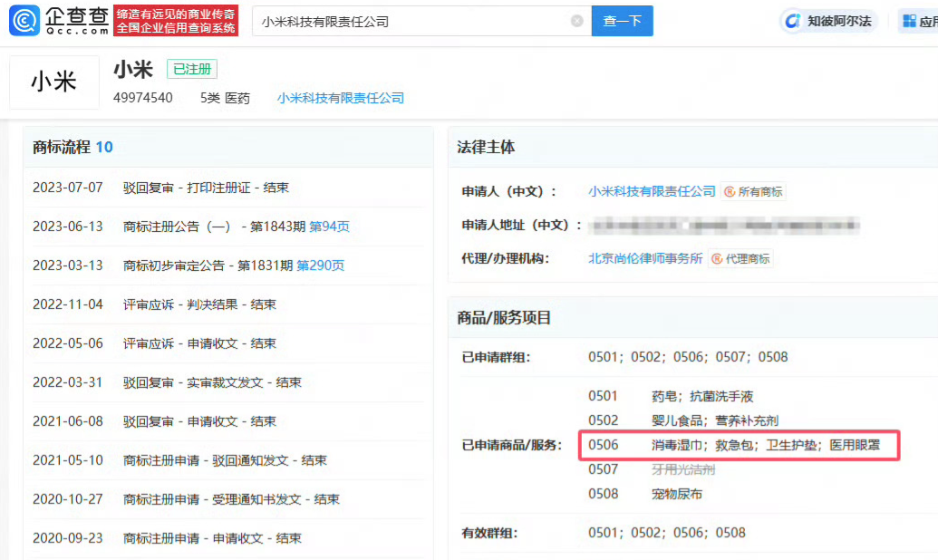Click the red promotional slogan banner
Image resolution: width=938 pixels, height=560 pixels.
[x=178, y=20]
